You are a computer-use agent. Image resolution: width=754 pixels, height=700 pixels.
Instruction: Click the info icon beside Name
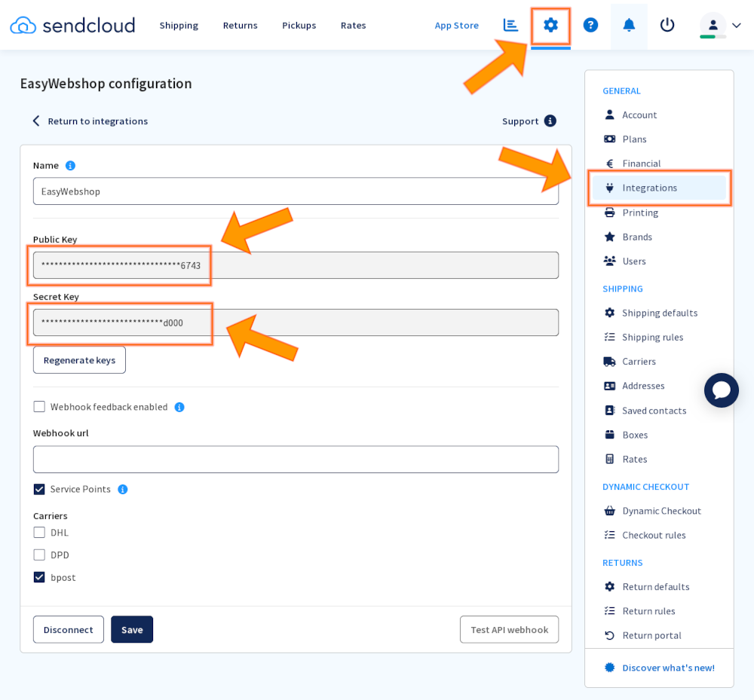[x=70, y=165]
